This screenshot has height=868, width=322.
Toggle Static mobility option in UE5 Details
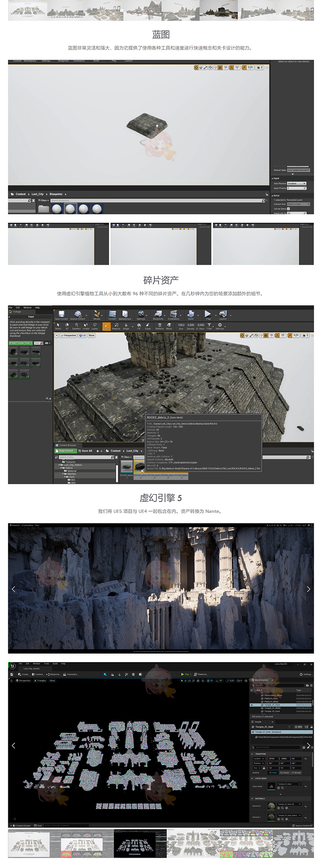tap(273, 773)
